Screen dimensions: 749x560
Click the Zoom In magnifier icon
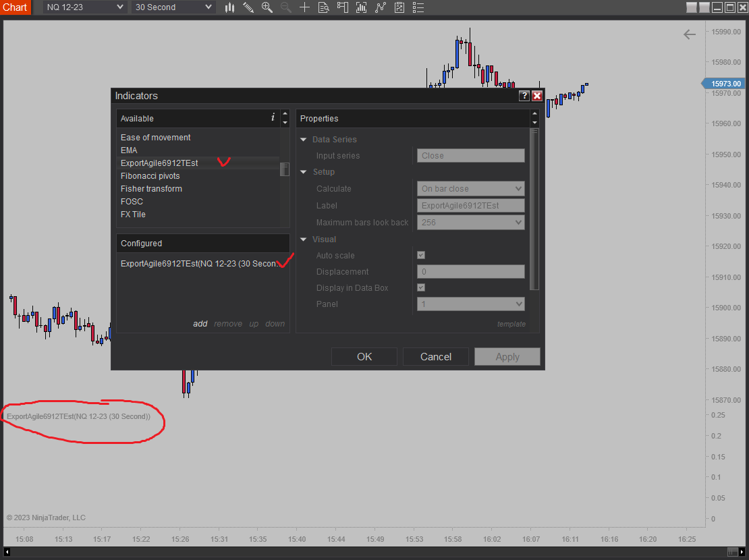pos(267,7)
